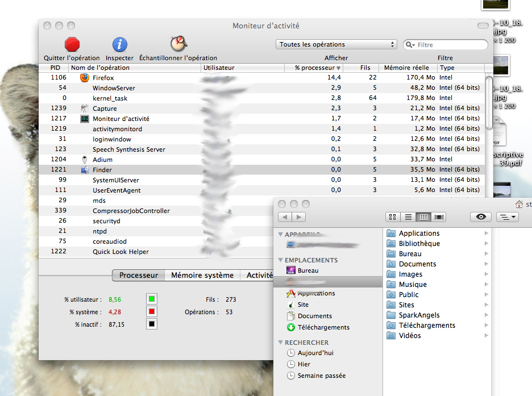Collapse the RECHERCHER sidebar section
Screen dimensions: 532x396
pos(280,343)
